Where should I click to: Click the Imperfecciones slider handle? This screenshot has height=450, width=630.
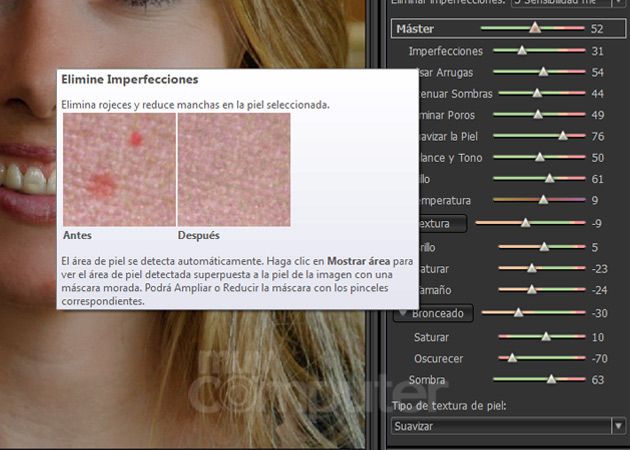522,50
